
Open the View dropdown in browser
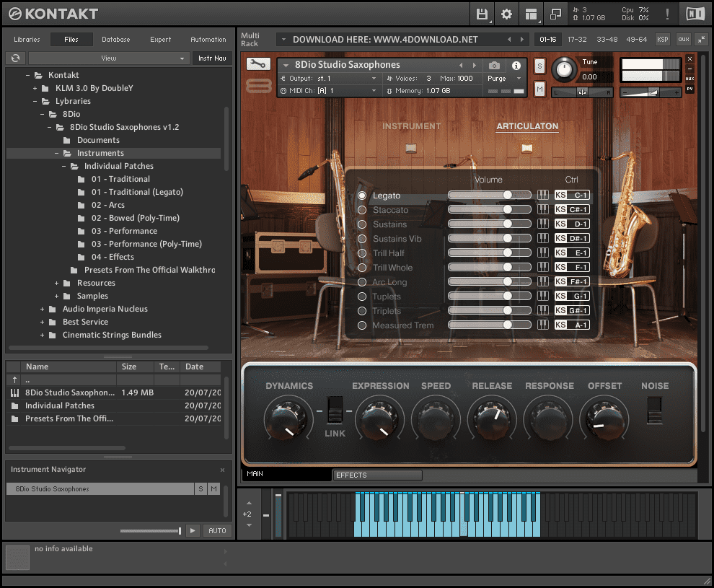(x=108, y=58)
